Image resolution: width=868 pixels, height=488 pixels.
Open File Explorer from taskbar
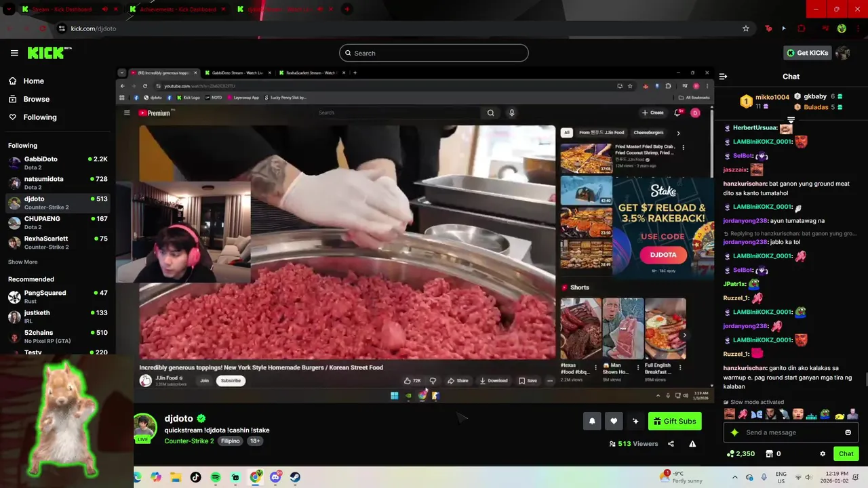[x=176, y=477]
